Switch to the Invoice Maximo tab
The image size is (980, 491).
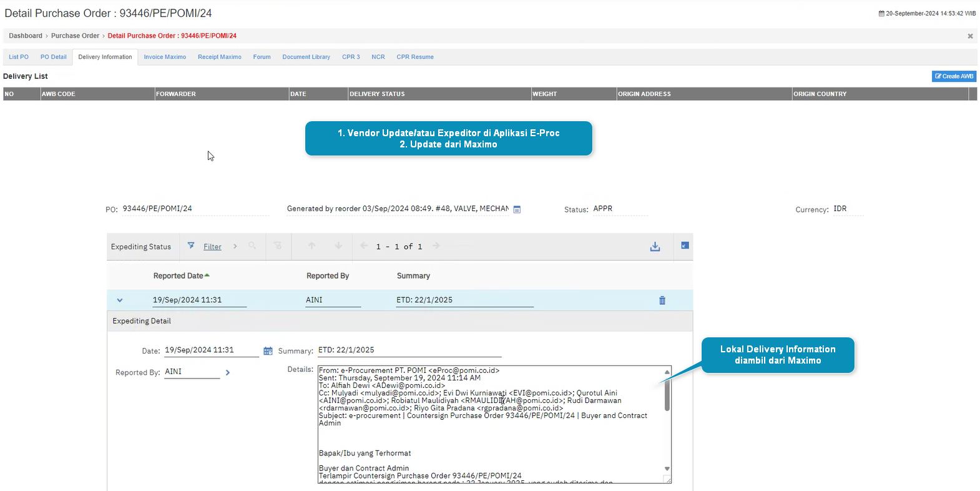pyautogui.click(x=165, y=57)
